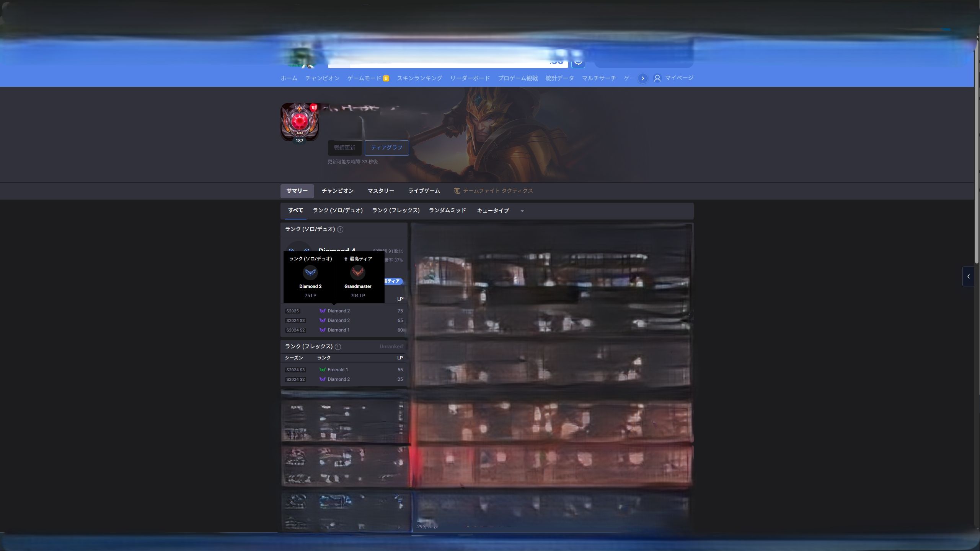Go to チャンピオン in the top navigation bar
This screenshot has width=980, height=551.
tap(322, 78)
